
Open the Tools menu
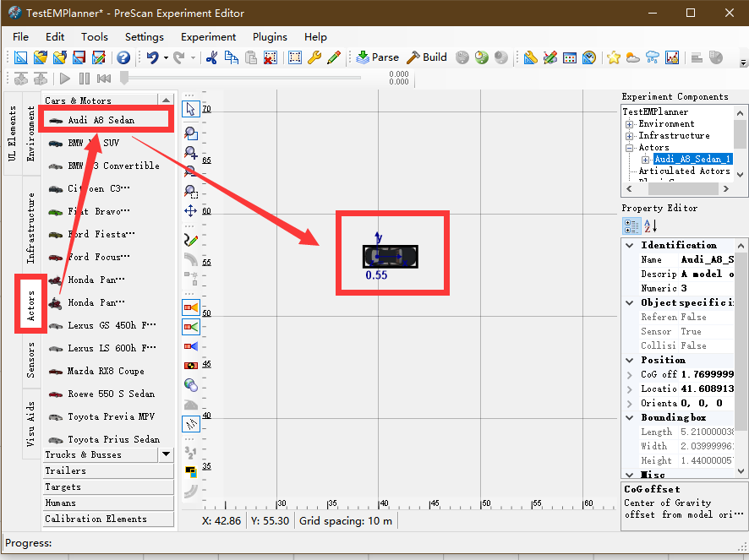[x=95, y=37]
